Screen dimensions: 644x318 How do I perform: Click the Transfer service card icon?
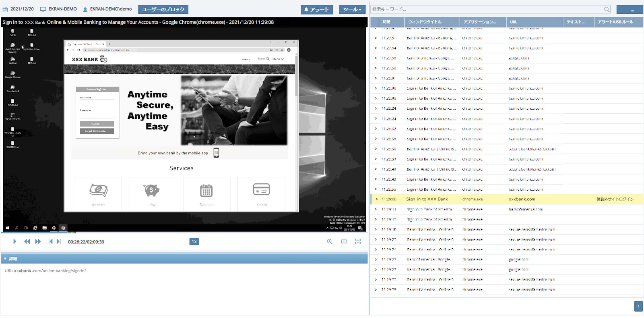click(x=99, y=190)
